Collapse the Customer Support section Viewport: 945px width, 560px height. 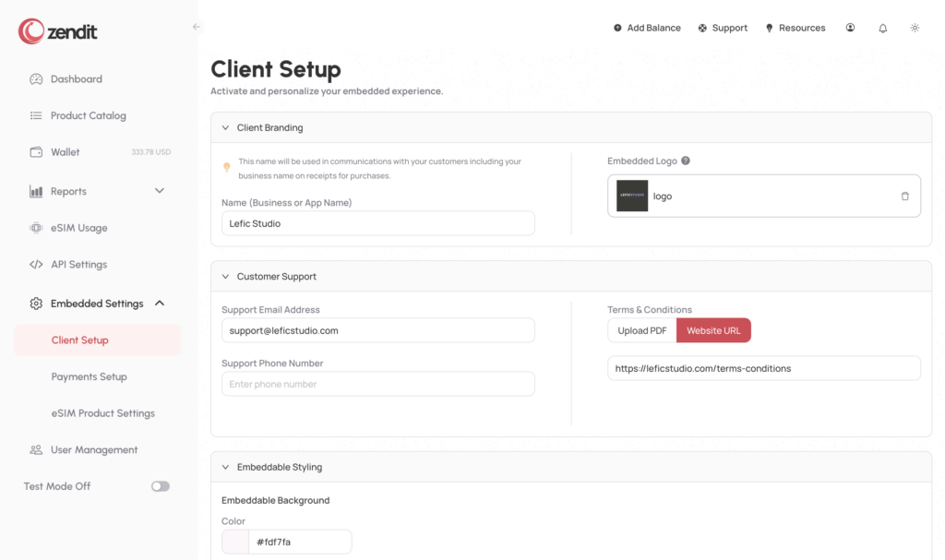225,276
